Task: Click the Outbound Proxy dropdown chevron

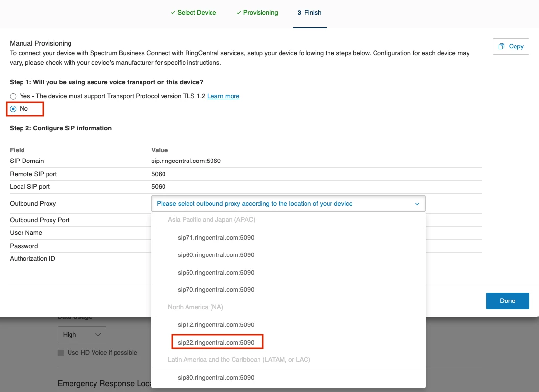Action: [x=417, y=204]
